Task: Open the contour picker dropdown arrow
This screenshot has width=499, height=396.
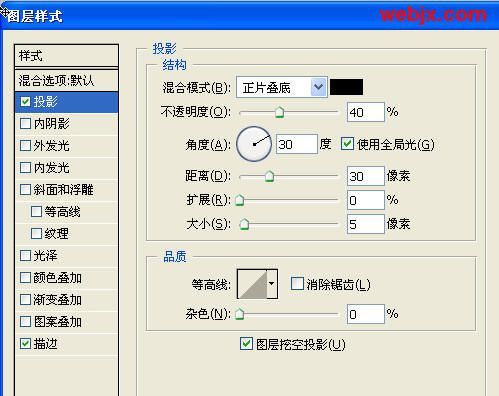Action: [x=272, y=284]
